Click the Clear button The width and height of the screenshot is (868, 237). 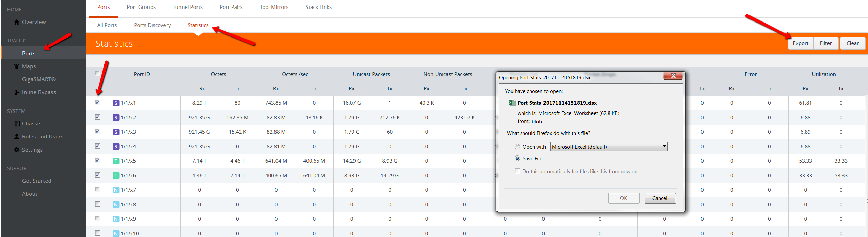[852, 43]
